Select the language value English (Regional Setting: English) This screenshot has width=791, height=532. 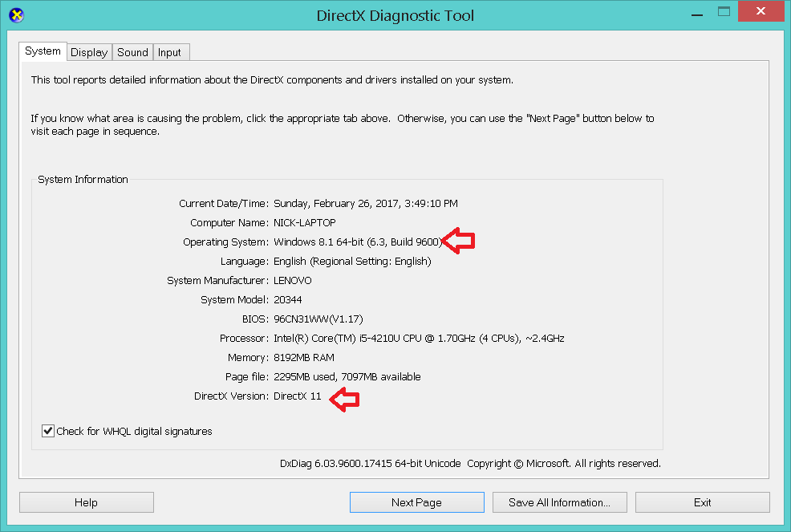pyautogui.click(x=352, y=262)
